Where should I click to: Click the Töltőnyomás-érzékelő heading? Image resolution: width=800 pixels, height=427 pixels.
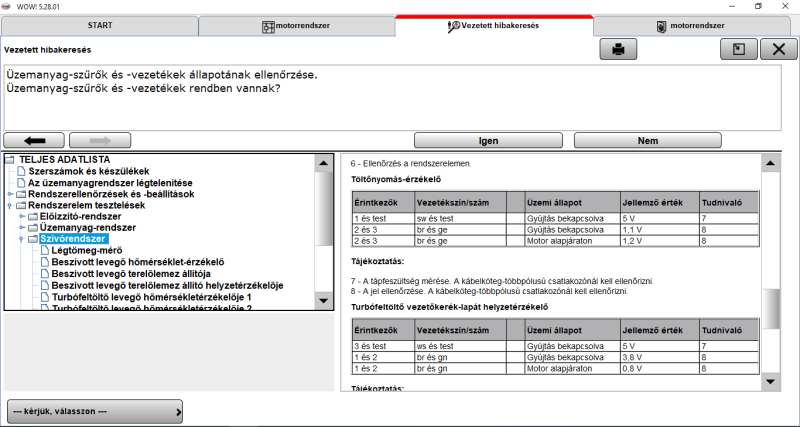tap(396, 179)
